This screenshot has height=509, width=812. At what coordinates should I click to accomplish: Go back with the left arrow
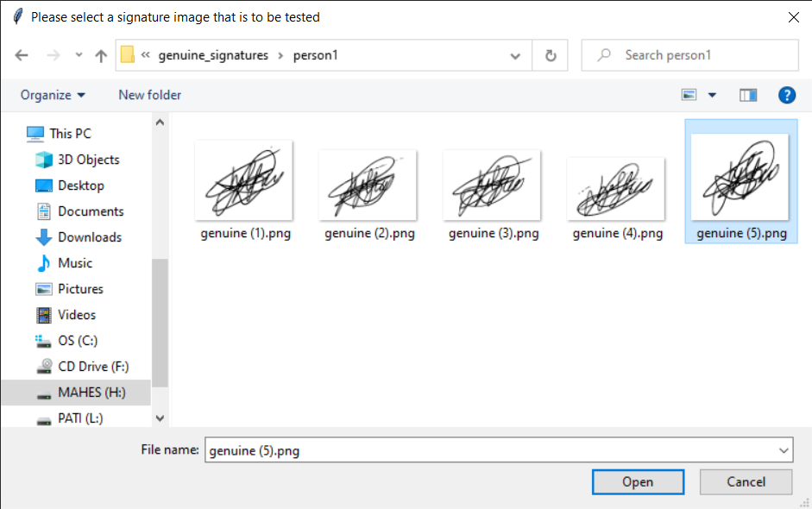22,55
